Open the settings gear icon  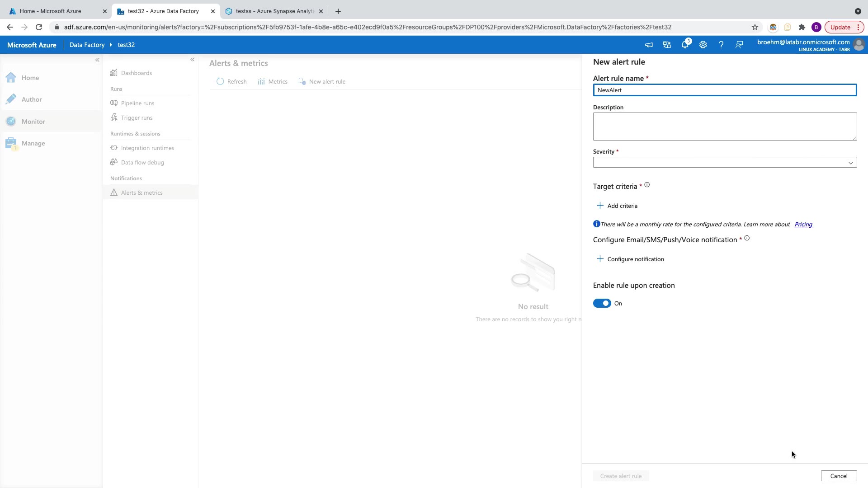[703, 45]
